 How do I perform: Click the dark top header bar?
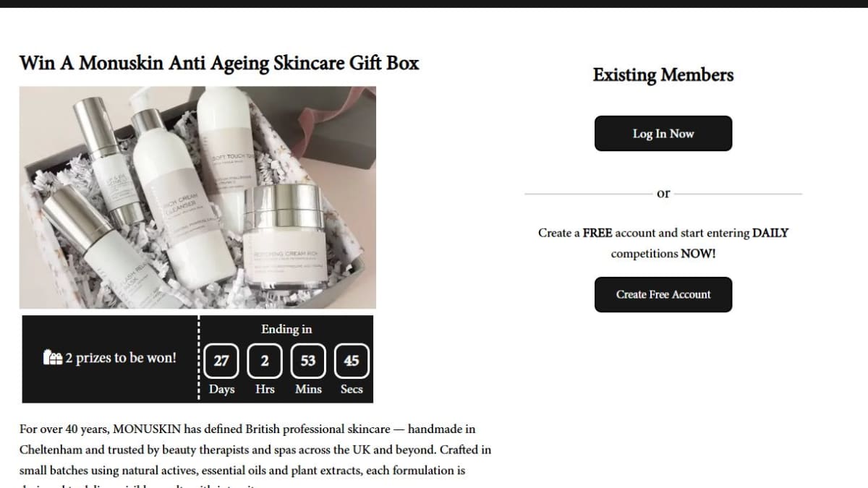[434, 4]
